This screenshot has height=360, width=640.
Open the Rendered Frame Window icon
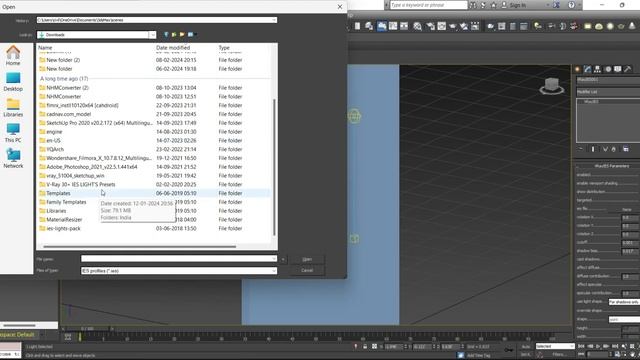point(464,26)
